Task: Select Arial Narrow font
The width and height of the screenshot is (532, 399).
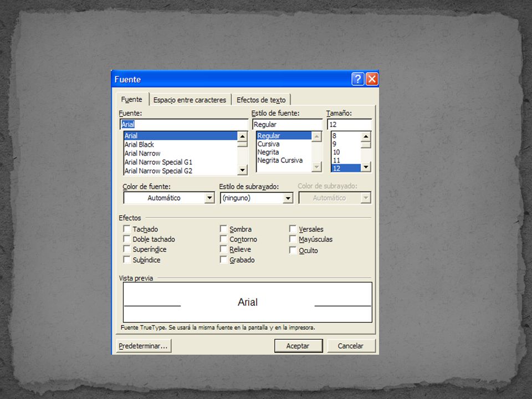Action: tap(181, 154)
